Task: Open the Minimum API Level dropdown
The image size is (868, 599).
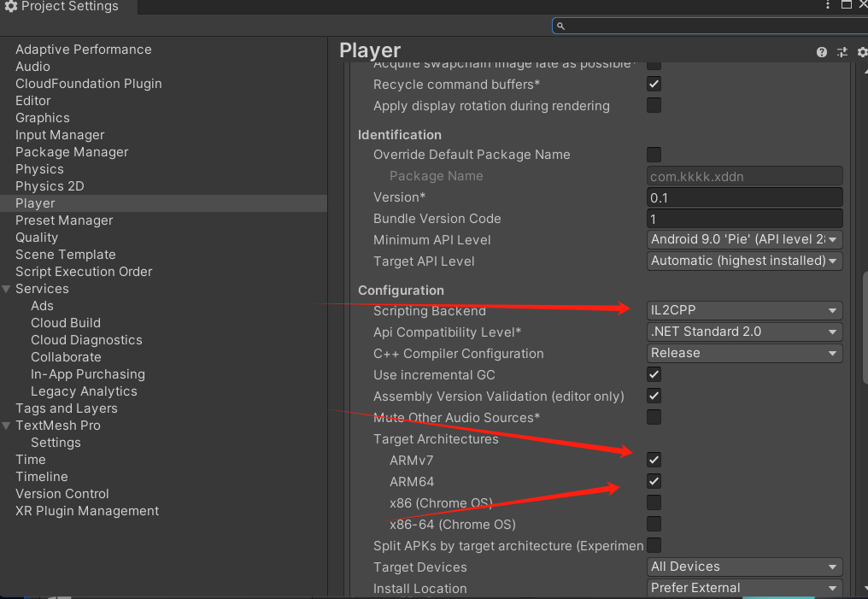Action: (x=744, y=239)
